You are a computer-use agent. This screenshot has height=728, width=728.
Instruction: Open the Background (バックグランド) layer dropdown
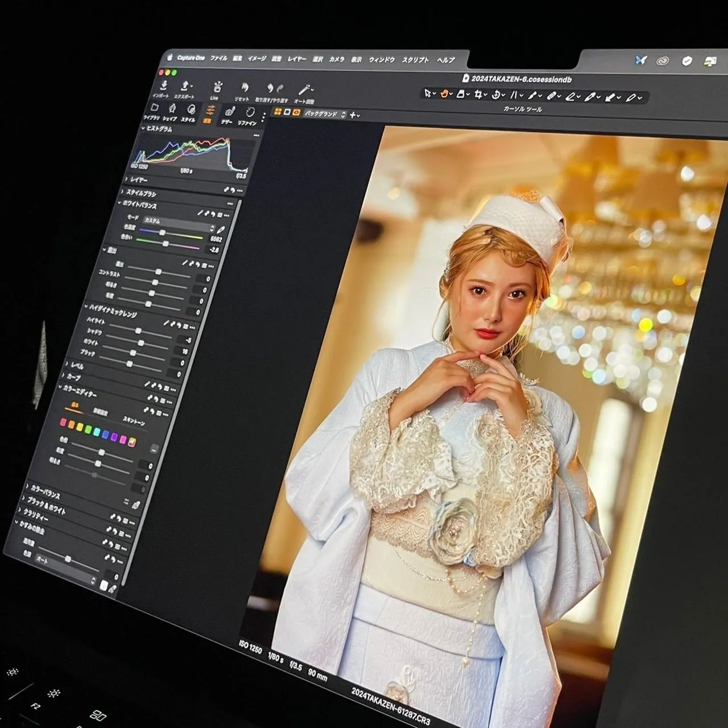325,114
